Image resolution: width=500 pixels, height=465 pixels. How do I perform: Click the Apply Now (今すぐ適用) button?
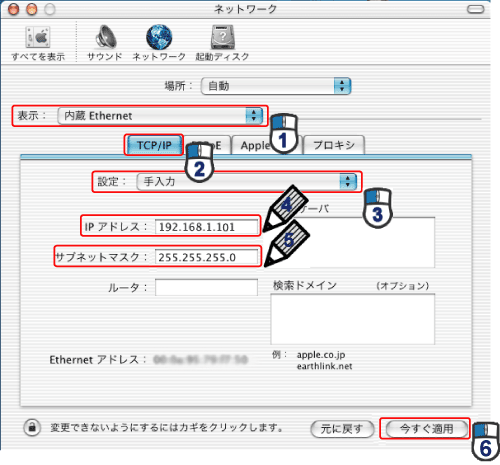tap(427, 429)
